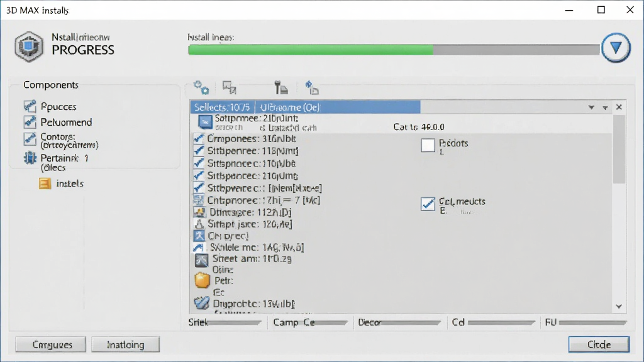
Task: Select the Peluomend tree item label
Action: pos(66,123)
